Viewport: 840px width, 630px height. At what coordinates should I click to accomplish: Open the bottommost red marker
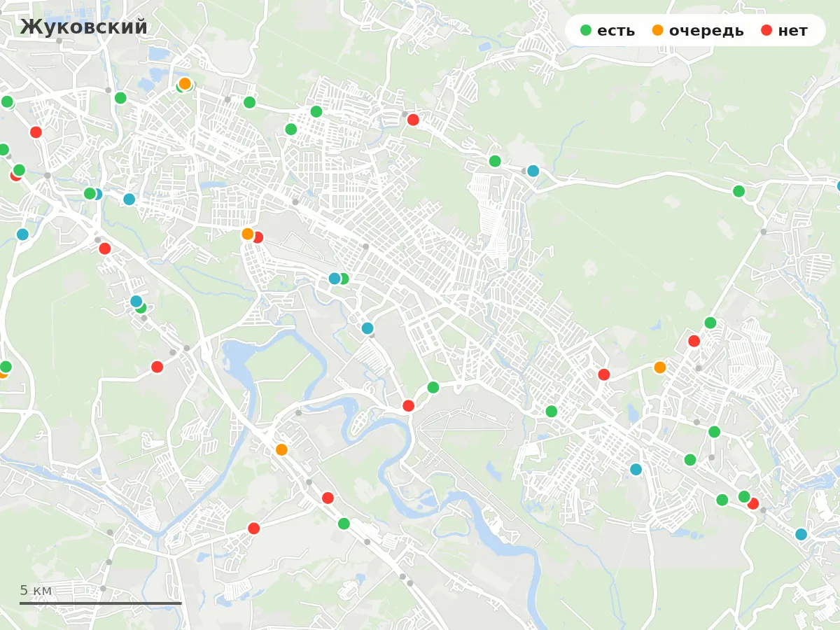pos(253,528)
